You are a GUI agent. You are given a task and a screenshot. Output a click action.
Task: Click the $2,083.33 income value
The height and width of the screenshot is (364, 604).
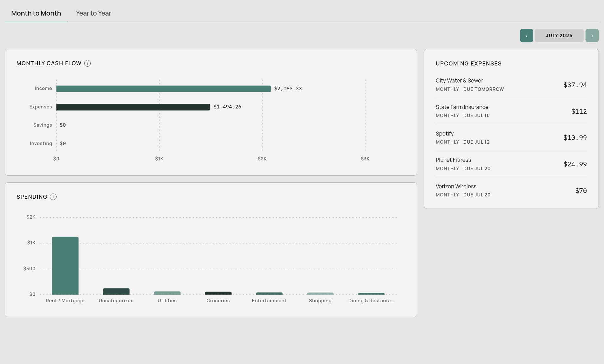point(288,89)
